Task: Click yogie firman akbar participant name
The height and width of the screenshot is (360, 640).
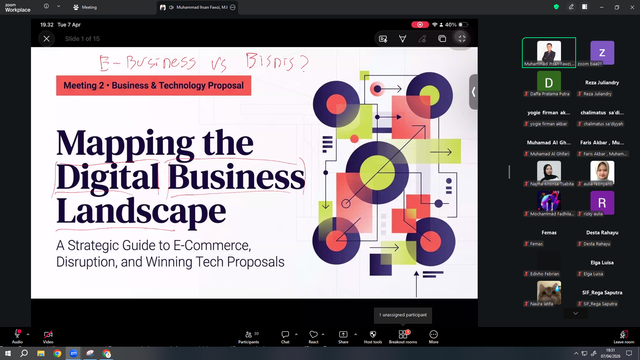Action: (549, 113)
